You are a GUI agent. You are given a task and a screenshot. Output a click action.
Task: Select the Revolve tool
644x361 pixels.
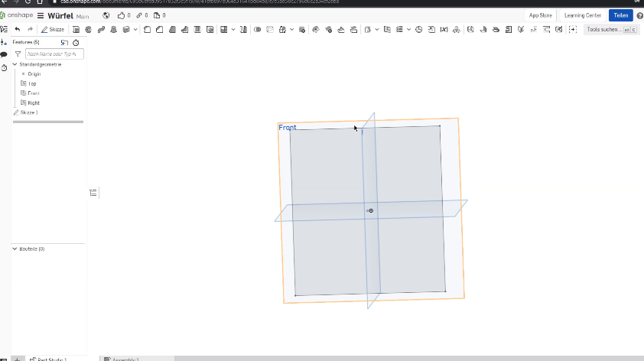click(x=88, y=29)
